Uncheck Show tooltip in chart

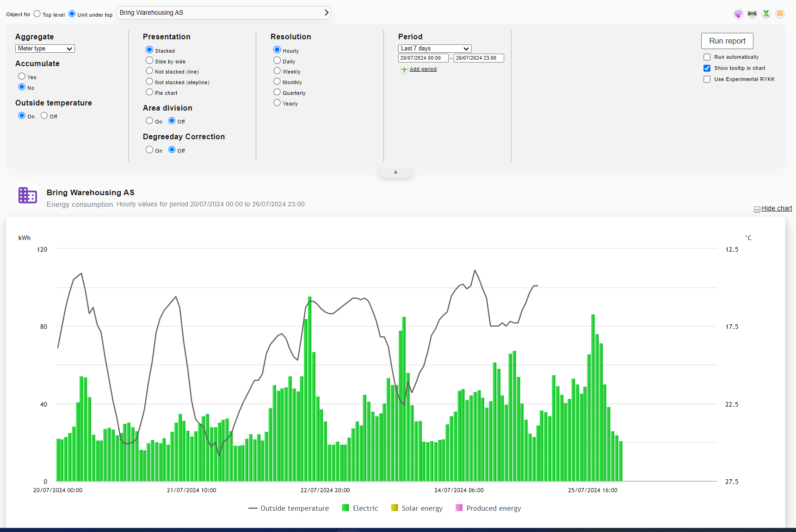click(x=707, y=68)
